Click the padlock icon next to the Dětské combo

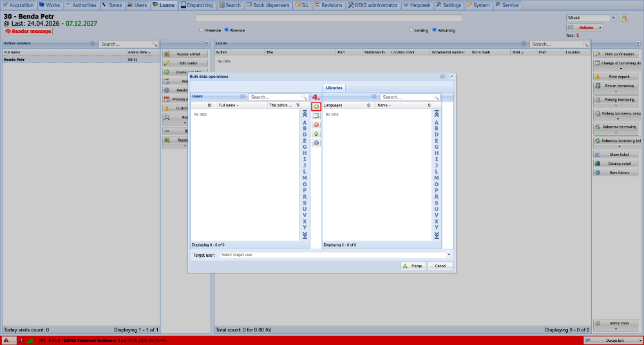623,18
